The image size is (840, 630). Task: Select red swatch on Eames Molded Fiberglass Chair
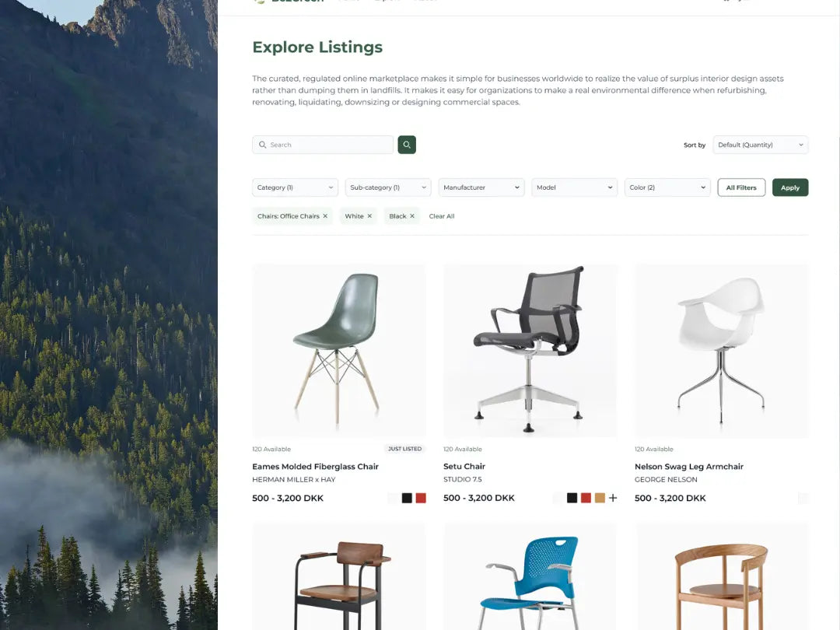pos(421,498)
